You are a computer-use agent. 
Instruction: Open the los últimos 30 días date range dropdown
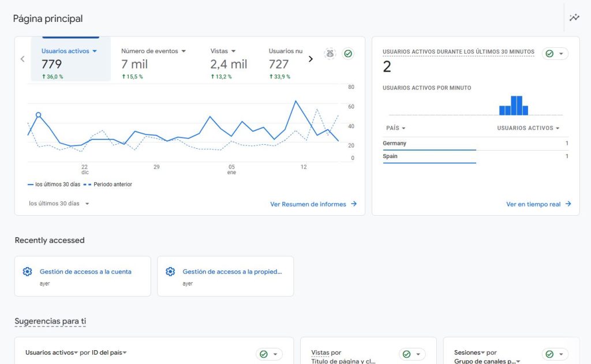point(59,204)
